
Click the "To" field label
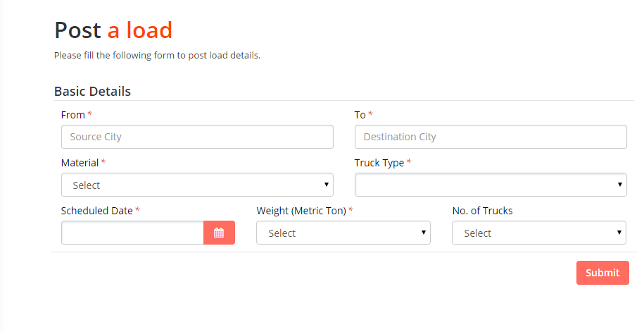coord(360,114)
